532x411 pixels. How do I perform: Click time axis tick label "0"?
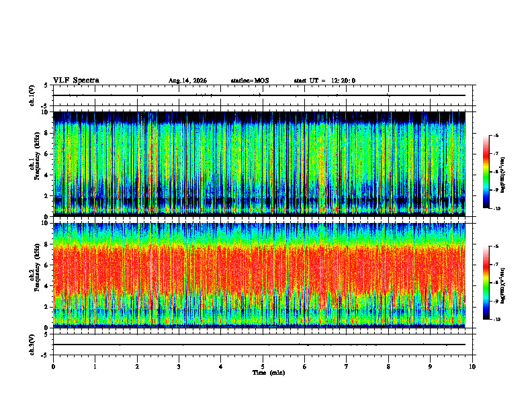click(x=53, y=367)
